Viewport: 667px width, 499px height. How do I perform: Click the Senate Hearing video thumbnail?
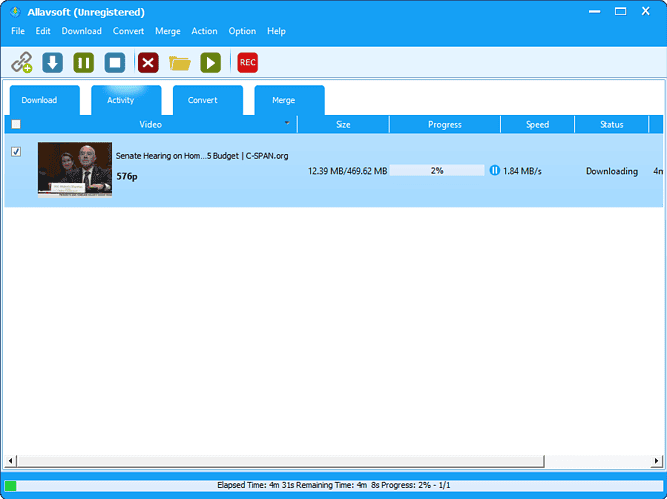[75, 170]
